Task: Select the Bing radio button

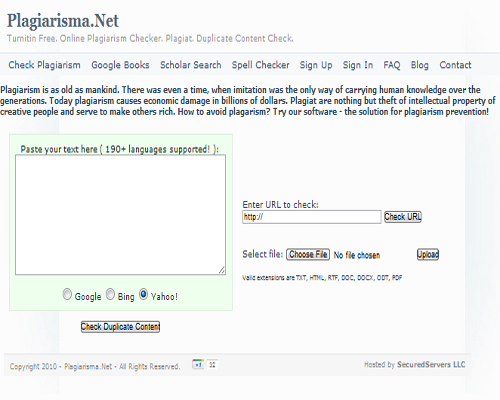Action: tap(110, 294)
